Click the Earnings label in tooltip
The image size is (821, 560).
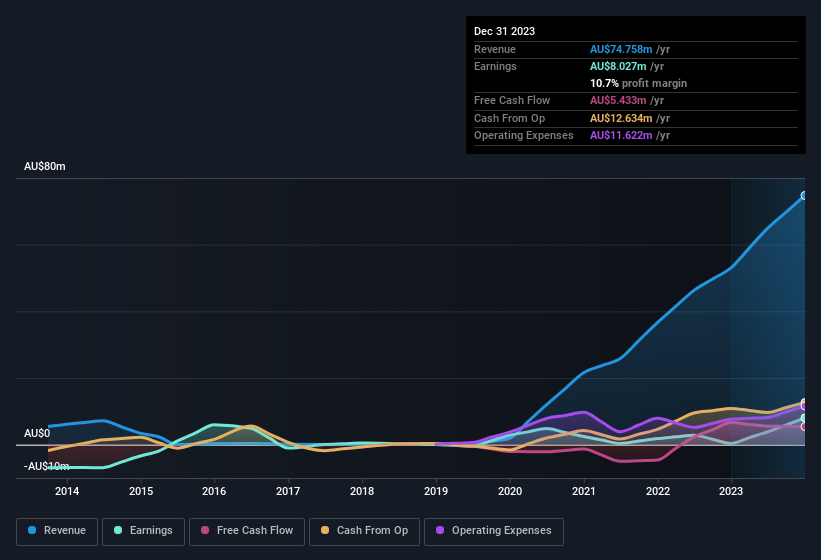point(495,66)
